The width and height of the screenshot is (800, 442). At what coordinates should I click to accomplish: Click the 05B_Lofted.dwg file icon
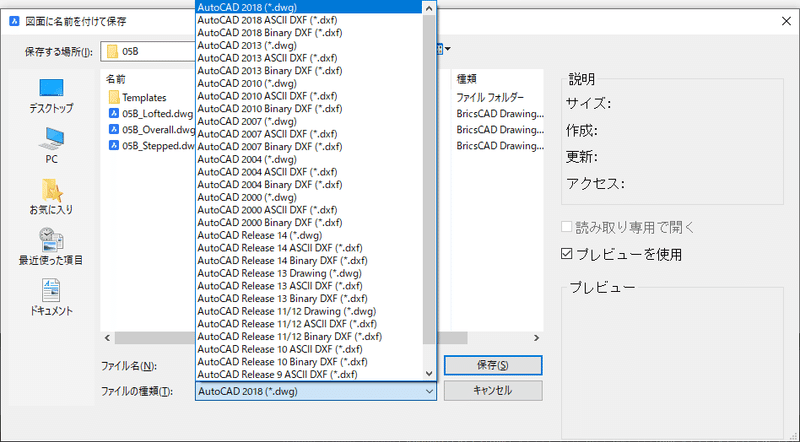[x=114, y=113]
